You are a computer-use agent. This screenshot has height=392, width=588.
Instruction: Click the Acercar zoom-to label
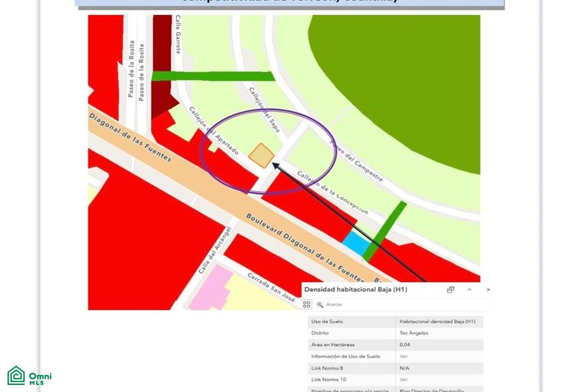pos(334,304)
